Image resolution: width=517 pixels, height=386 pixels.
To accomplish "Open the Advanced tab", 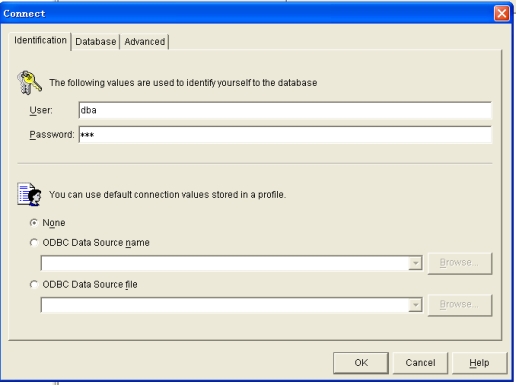I will click(x=145, y=42).
